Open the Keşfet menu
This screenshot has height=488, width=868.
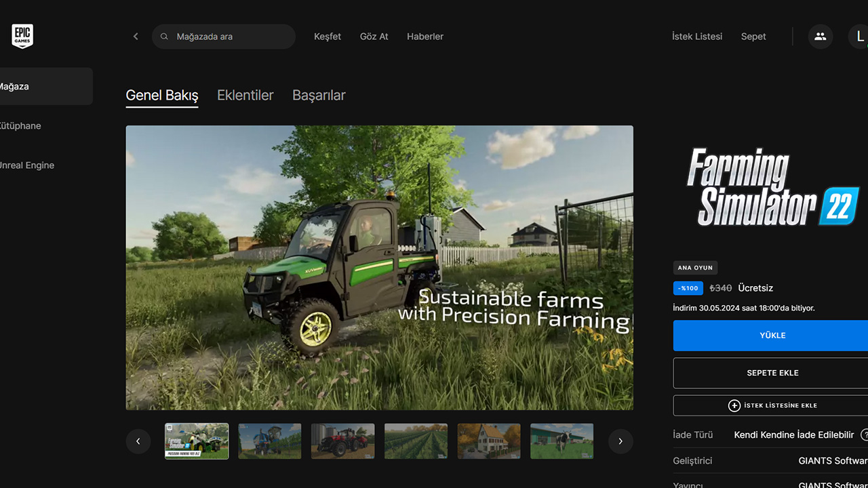[328, 37]
